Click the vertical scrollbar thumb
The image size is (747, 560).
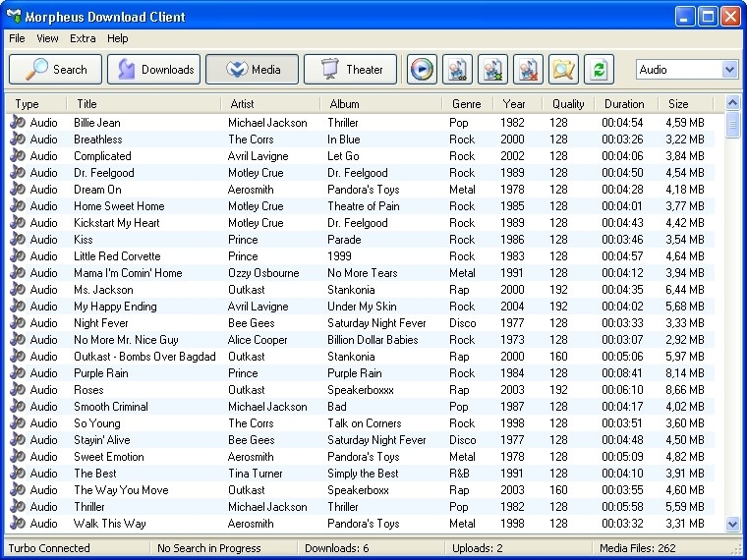click(732, 125)
